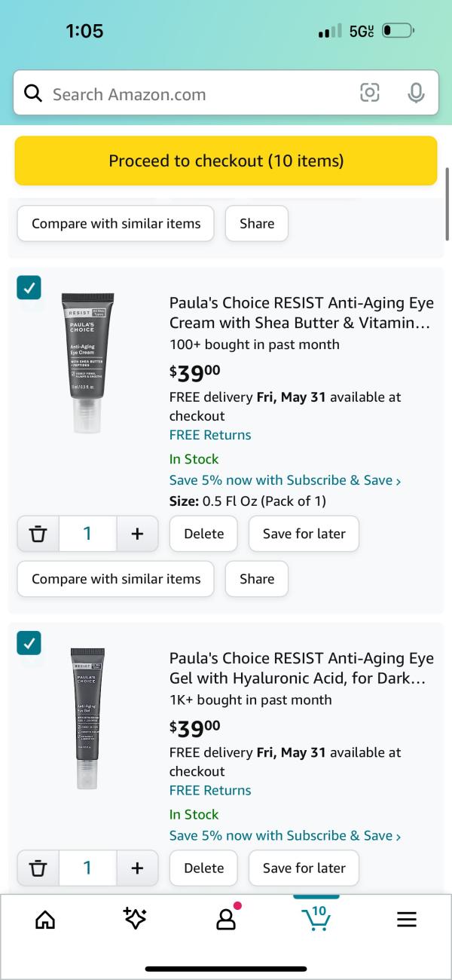452x980 pixels.
Task: Tap the camera lens search icon
Action: 369,93
